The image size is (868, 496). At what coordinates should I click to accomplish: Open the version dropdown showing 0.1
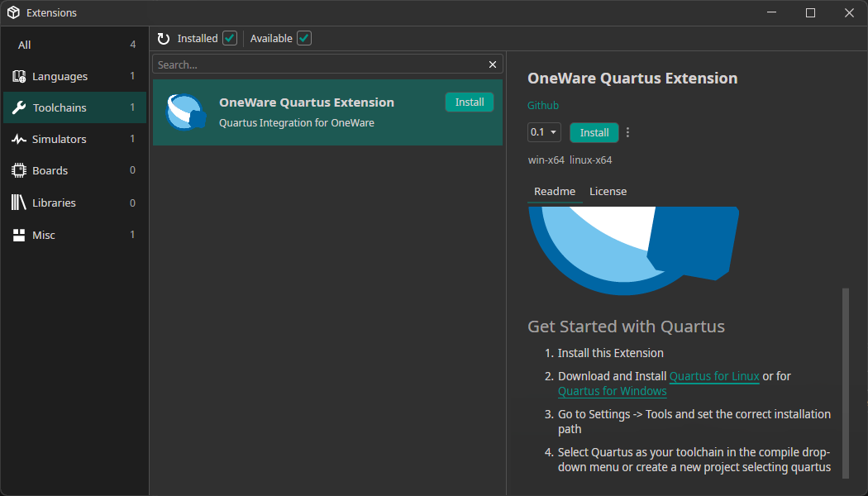coord(544,132)
